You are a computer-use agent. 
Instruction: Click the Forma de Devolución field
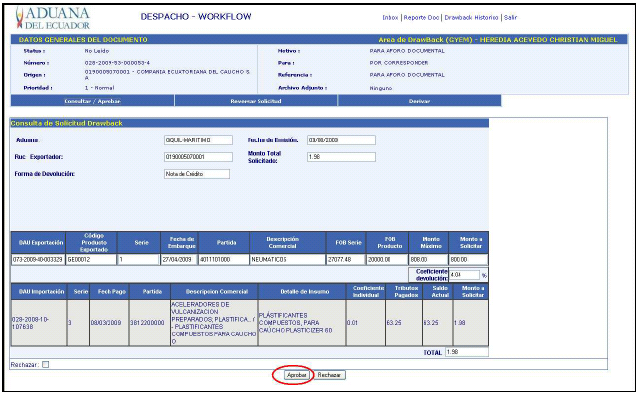(197, 174)
